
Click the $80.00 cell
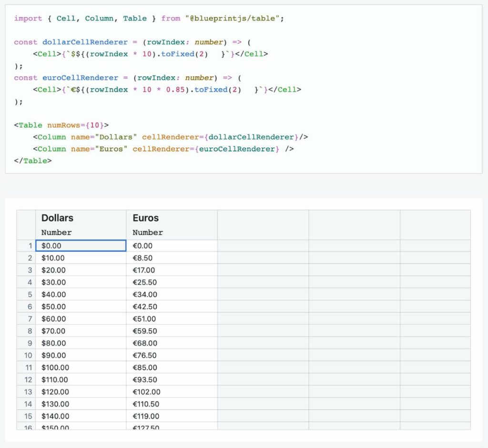tap(81, 343)
